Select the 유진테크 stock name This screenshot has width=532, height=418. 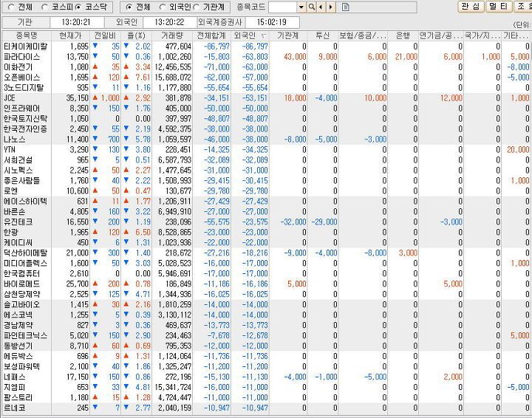(18, 222)
